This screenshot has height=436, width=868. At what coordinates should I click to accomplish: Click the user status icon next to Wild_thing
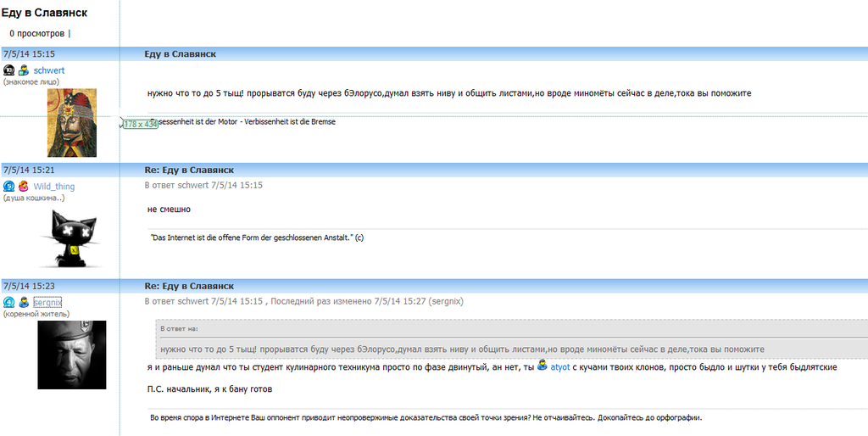[x=24, y=187]
